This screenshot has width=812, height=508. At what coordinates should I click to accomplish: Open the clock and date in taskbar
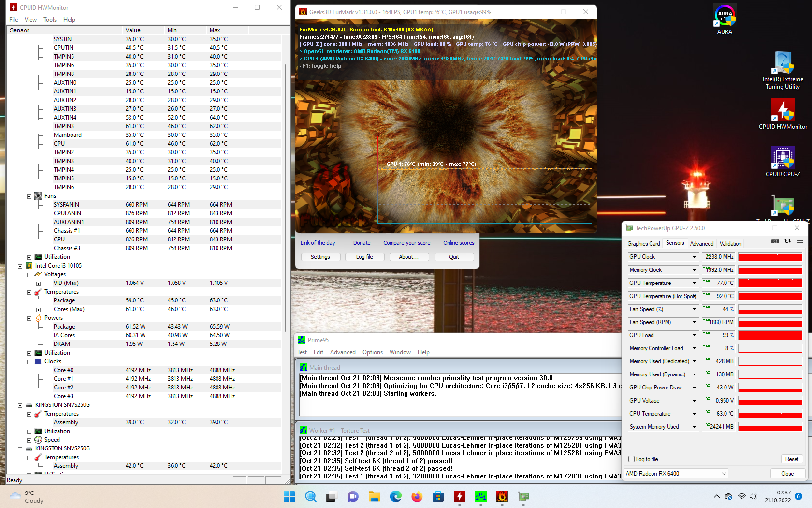[x=778, y=496]
